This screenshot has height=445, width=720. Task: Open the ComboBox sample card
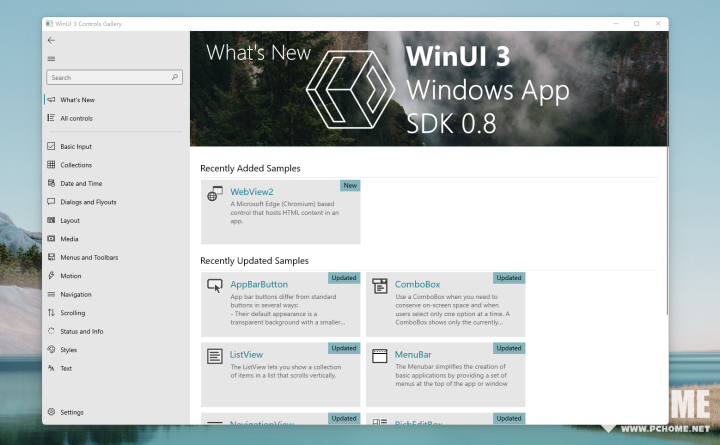click(x=445, y=304)
